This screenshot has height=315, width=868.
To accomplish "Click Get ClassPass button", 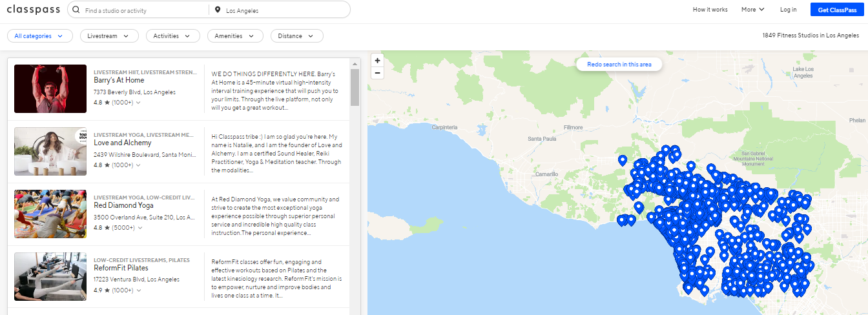I will (836, 10).
